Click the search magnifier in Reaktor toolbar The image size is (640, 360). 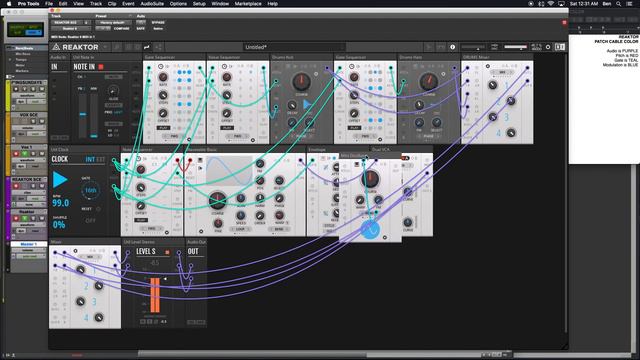point(117,47)
